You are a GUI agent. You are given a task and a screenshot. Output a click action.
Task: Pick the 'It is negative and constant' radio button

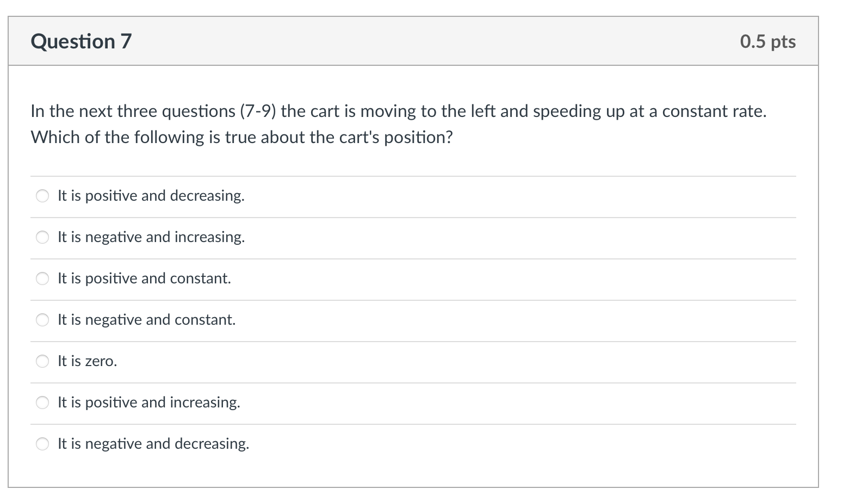coord(42,320)
